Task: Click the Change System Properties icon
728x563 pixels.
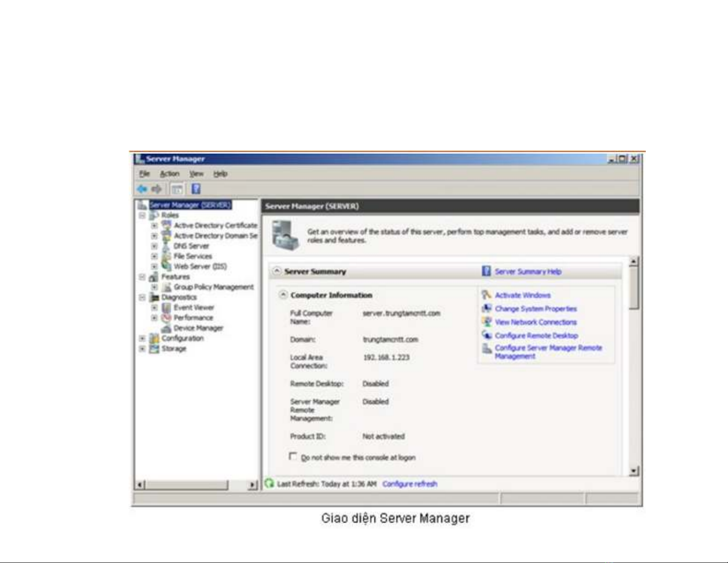Action: point(487,308)
